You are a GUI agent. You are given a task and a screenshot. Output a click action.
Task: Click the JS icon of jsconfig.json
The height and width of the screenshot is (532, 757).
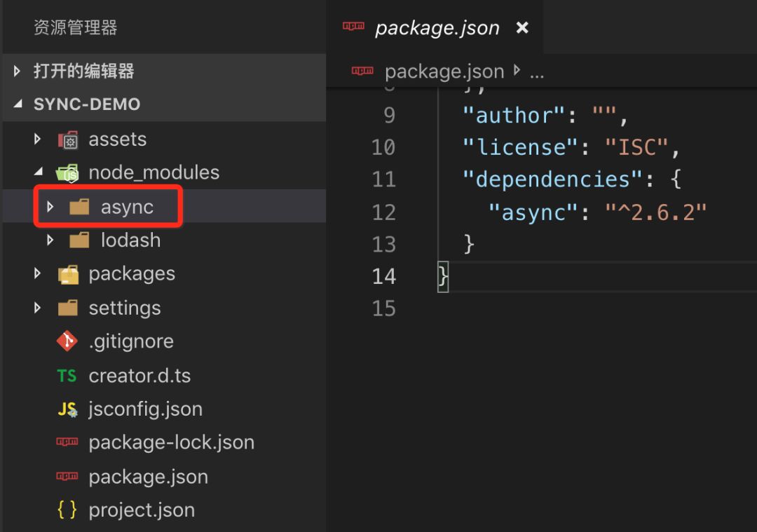click(67, 409)
